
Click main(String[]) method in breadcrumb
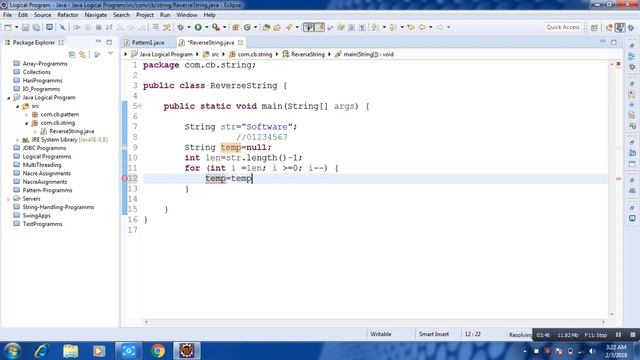pyautogui.click(x=368, y=54)
